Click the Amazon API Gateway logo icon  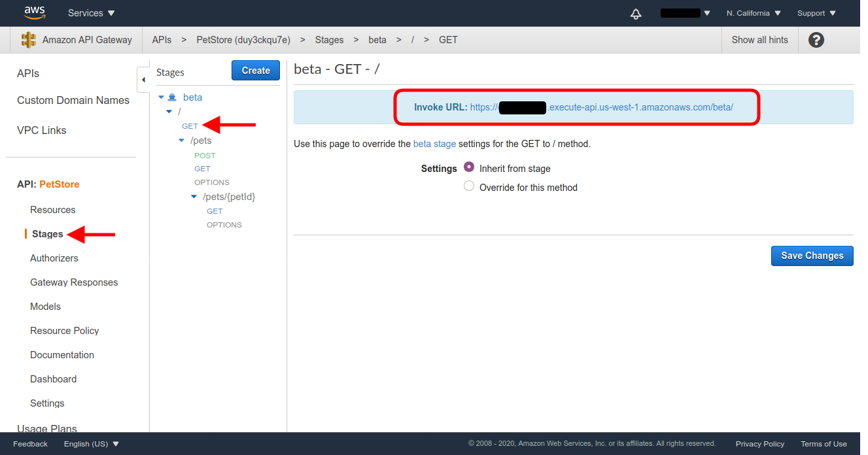tap(29, 40)
